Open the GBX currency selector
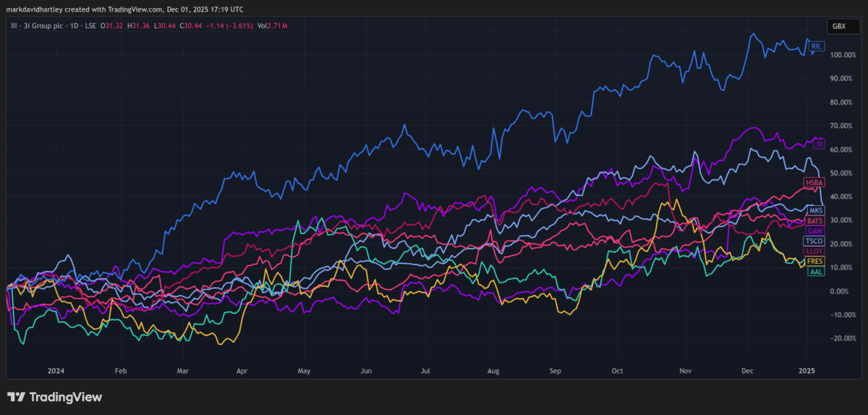Image resolution: width=868 pixels, height=415 pixels. pos(839,25)
